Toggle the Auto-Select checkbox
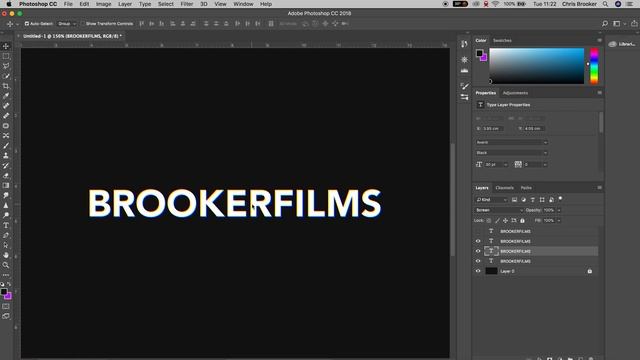The image size is (640, 360). [27, 24]
